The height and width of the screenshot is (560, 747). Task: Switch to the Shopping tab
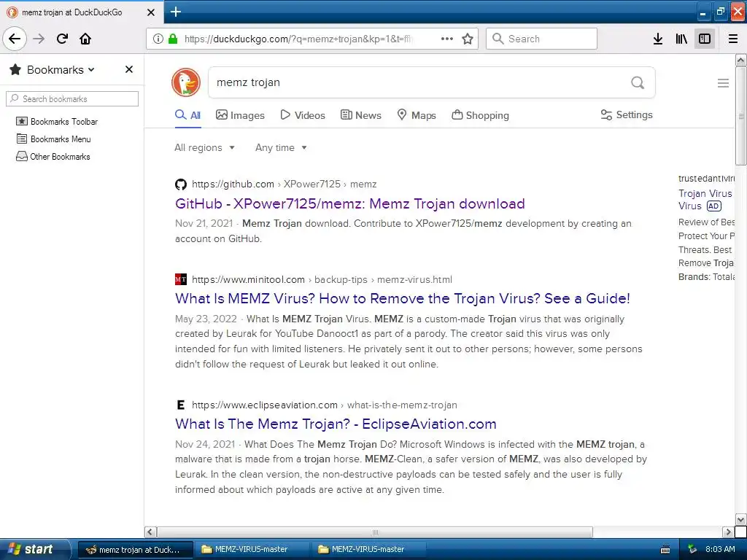pos(480,115)
